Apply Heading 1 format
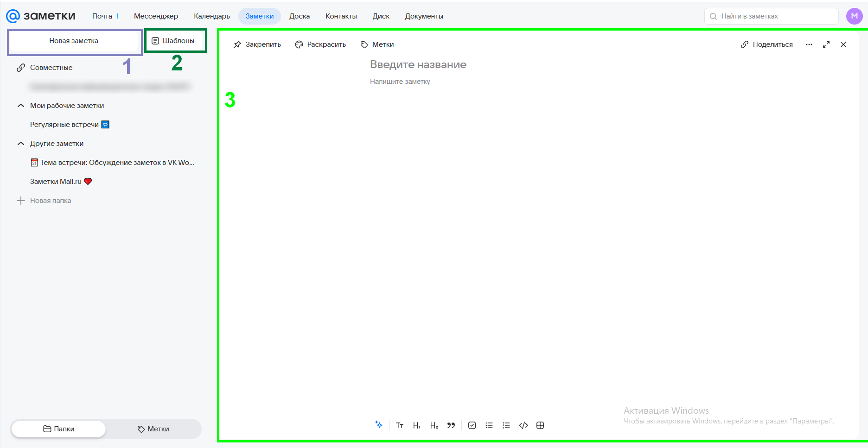The image size is (868, 448). [417, 425]
